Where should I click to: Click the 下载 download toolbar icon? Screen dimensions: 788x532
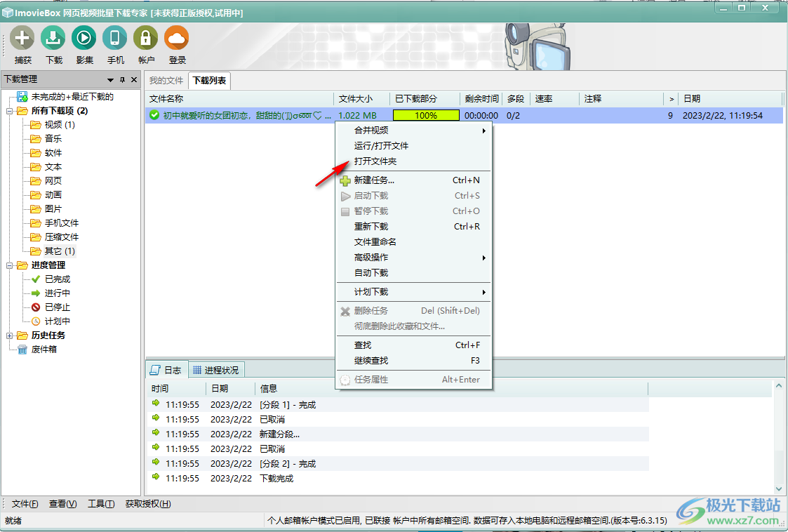pos(53,38)
